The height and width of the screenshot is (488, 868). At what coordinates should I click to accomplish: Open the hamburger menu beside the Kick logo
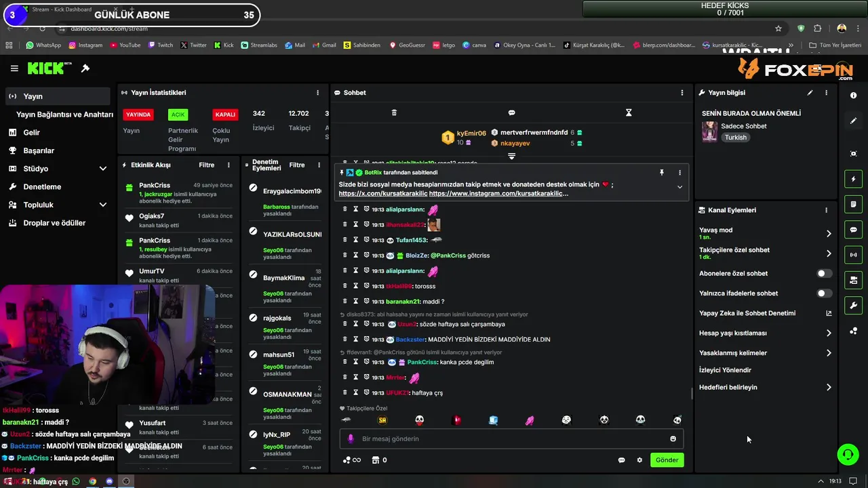coord(14,68)
